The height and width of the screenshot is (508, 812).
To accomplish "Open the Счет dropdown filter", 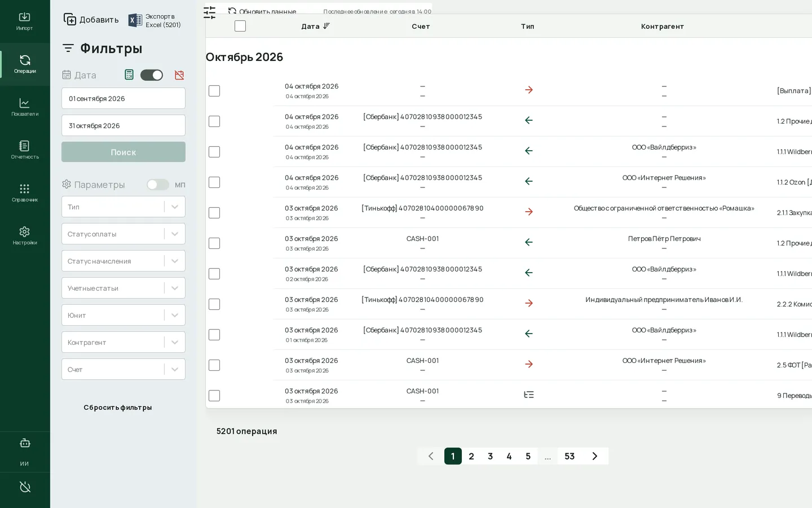I will [123, 369].
